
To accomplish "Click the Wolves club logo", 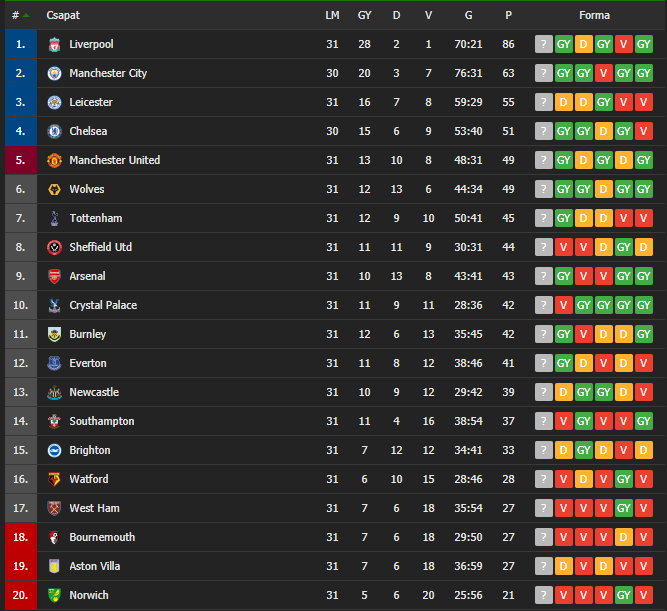I will 54,189.
